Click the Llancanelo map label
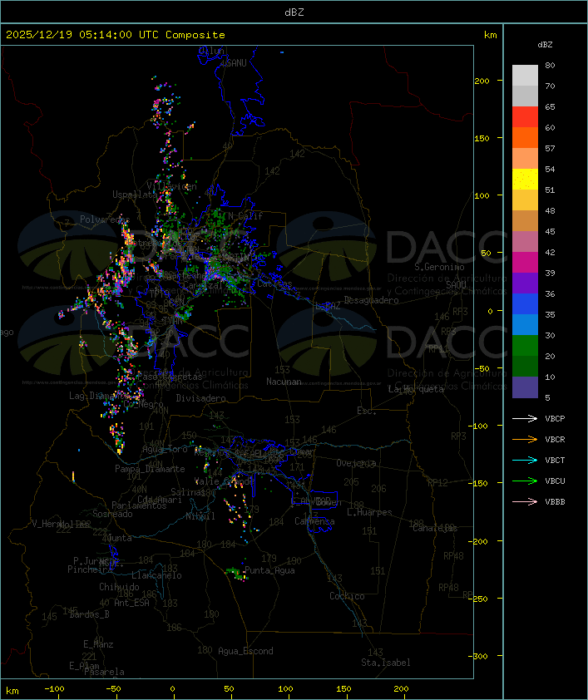 pyautogui.click(x=156, y=575)
